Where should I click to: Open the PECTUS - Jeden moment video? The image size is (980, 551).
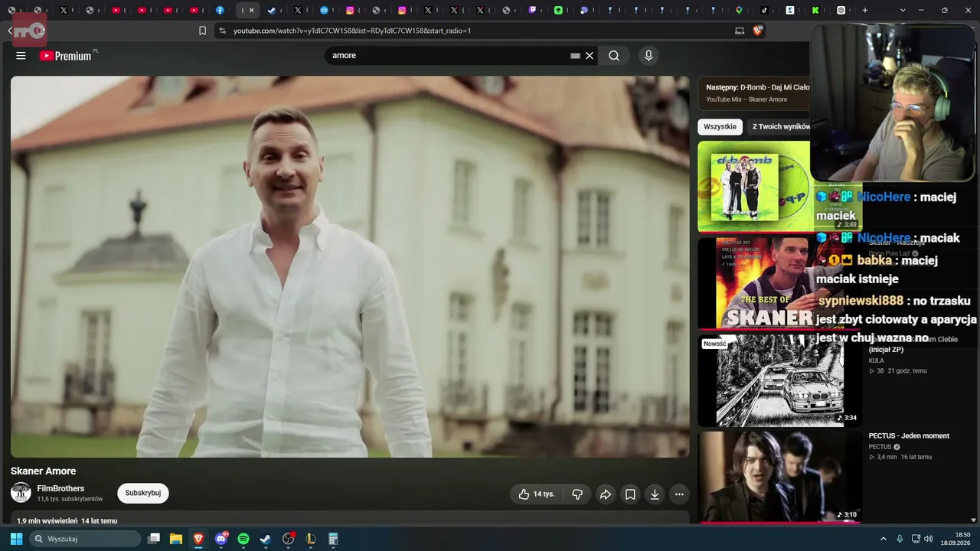(x=909, y=436)
